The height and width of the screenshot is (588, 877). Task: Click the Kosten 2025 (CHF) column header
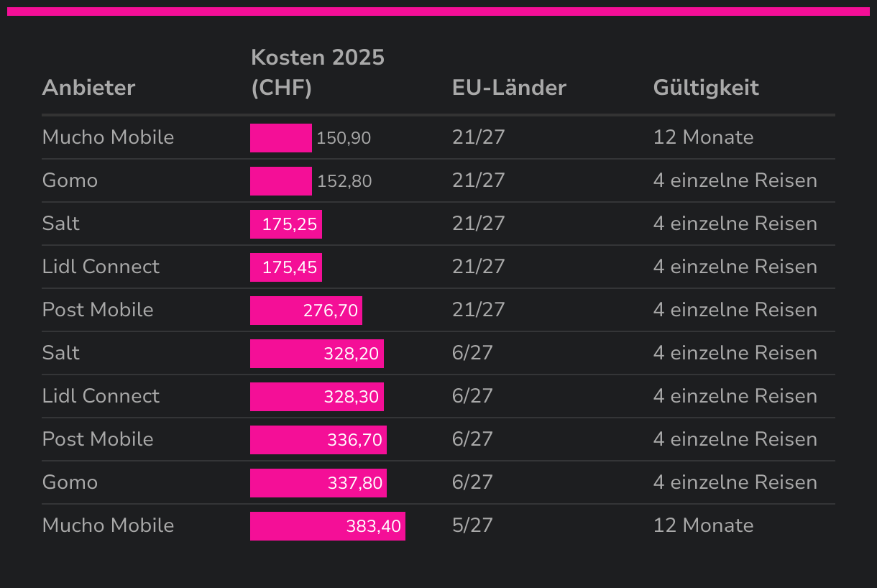pos(317,72)
